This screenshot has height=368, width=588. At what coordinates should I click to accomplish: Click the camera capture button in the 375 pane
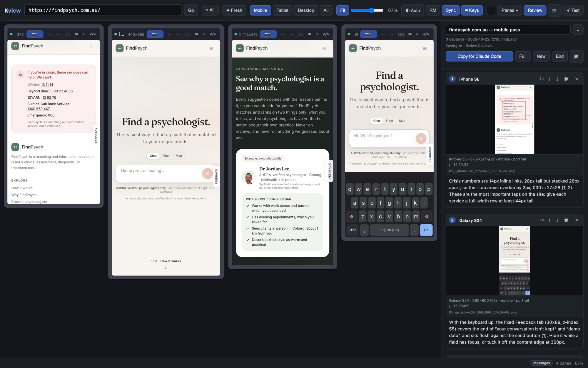35,34
